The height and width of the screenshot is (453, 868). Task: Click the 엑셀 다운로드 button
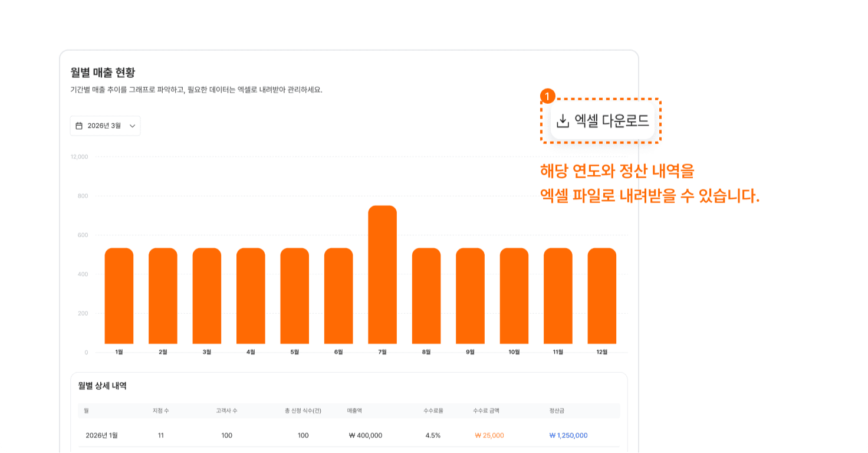602,121
